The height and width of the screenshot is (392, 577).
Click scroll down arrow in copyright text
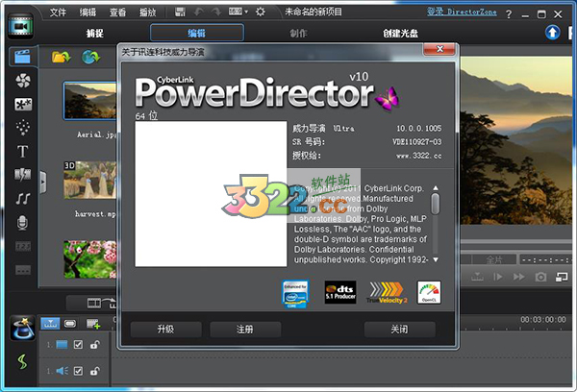click(x=436, y=259)
